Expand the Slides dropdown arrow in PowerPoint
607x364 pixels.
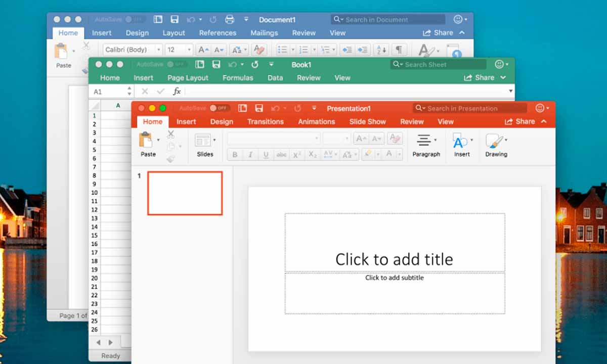click(214, 140)
